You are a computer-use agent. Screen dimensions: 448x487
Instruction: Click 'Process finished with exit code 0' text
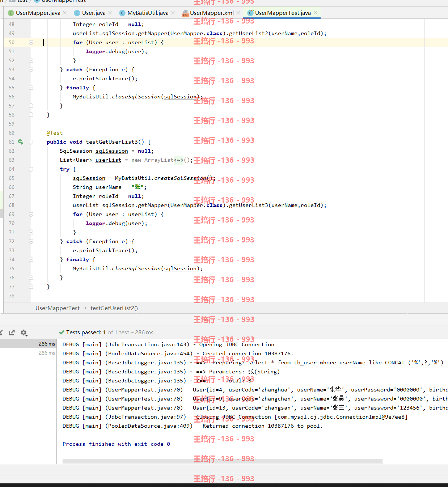[x=116, y=444]
